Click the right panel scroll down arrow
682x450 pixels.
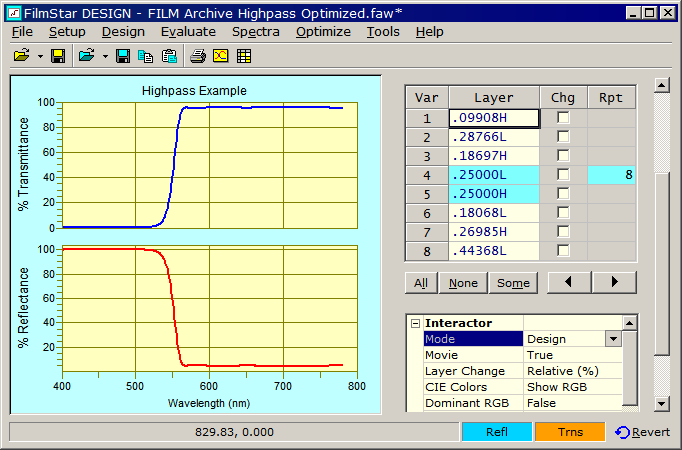662,403
